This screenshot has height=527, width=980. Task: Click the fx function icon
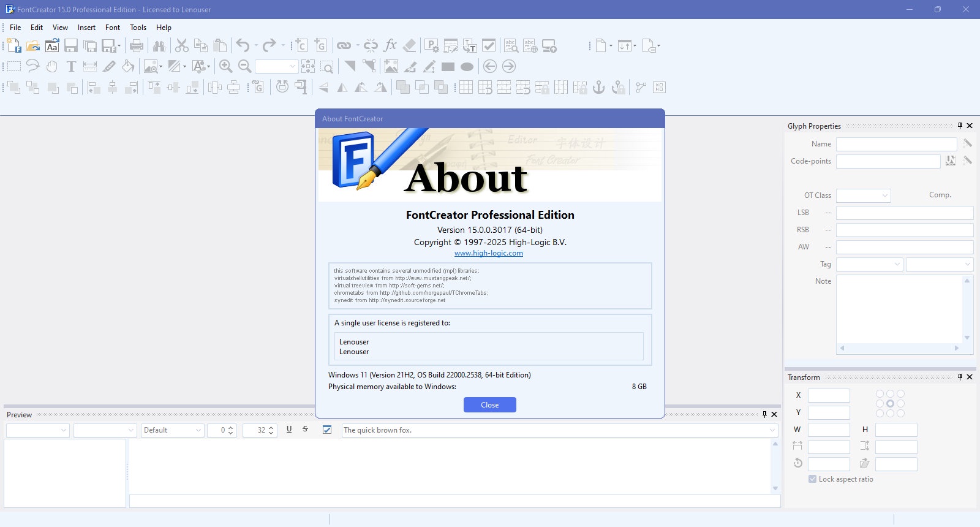390,45
